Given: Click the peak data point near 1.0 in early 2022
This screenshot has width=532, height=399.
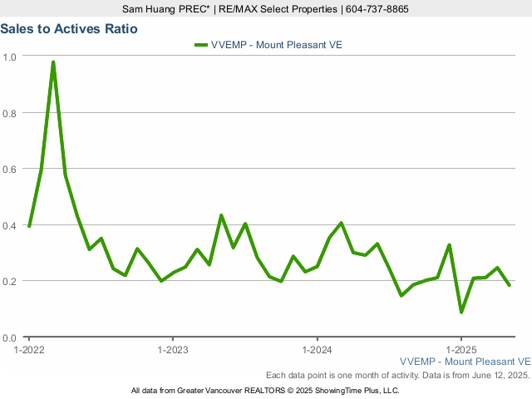Looking at the screenshot, I should pos(53,62).
